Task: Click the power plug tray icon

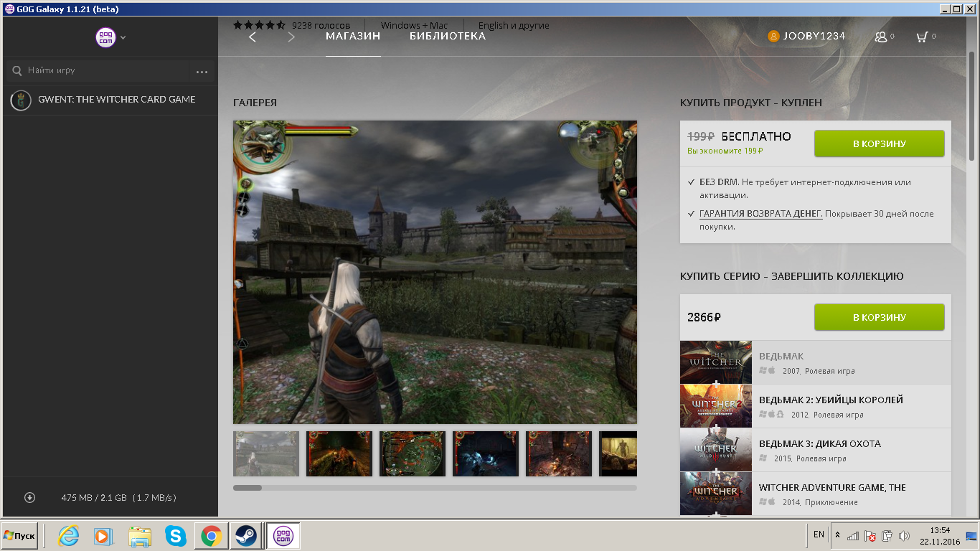Action: [887, 536]
